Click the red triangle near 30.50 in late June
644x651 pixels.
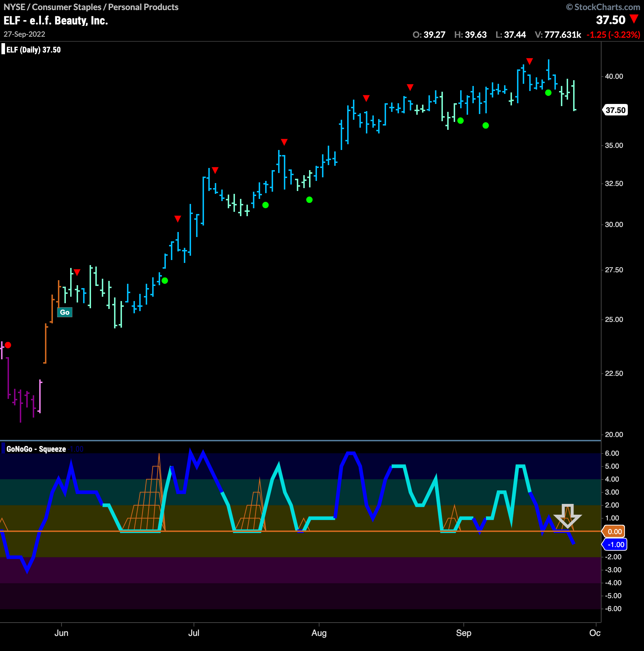click(178, 219)
